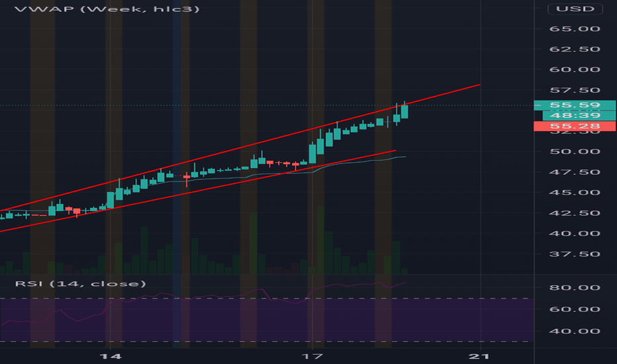The width and height of the screenshot is (617, 364).
Task: Select the RSI (14, close) indicator label
Action: coord(80,284)
